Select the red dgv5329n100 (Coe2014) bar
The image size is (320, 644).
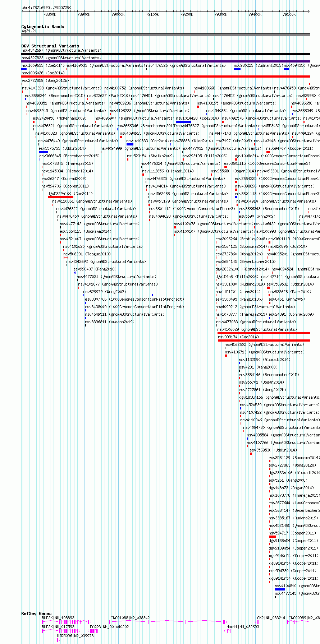(60, 197)
